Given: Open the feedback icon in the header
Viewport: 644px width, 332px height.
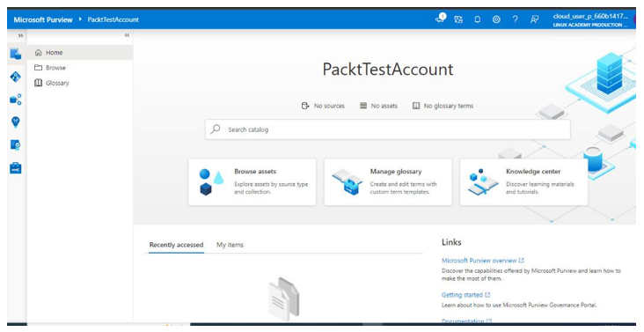Looking at the screenshot, I should (534, 19).
